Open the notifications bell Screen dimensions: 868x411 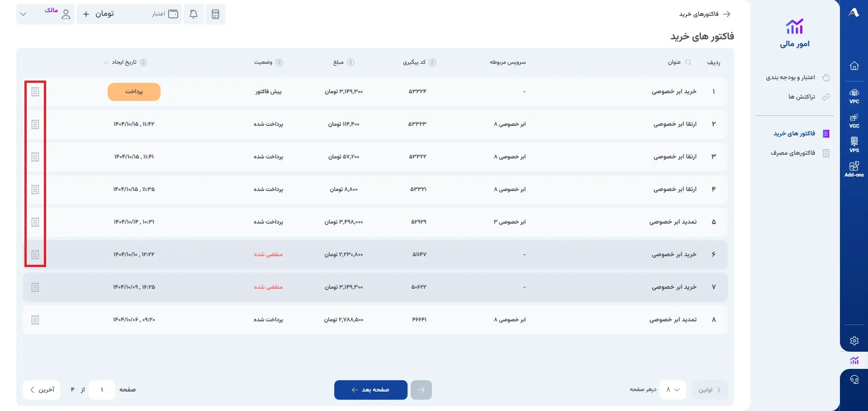pyautogui.click(x=194, y=14)
